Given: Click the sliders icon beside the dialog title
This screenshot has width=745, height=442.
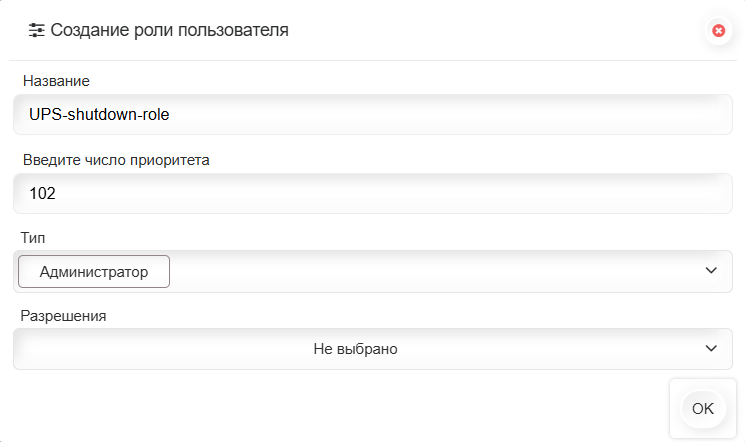Looking at the screenshot, I should pos(37,31).
